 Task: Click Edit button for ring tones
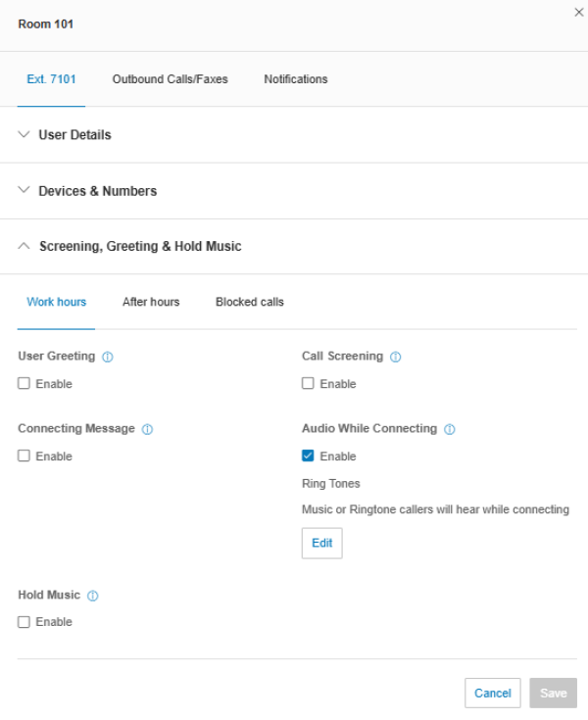(321, 543)
